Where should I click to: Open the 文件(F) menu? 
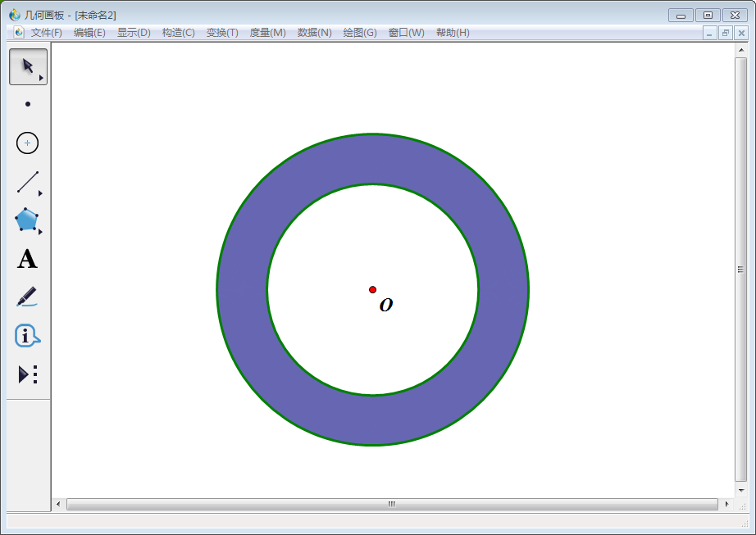pos(47,33)
